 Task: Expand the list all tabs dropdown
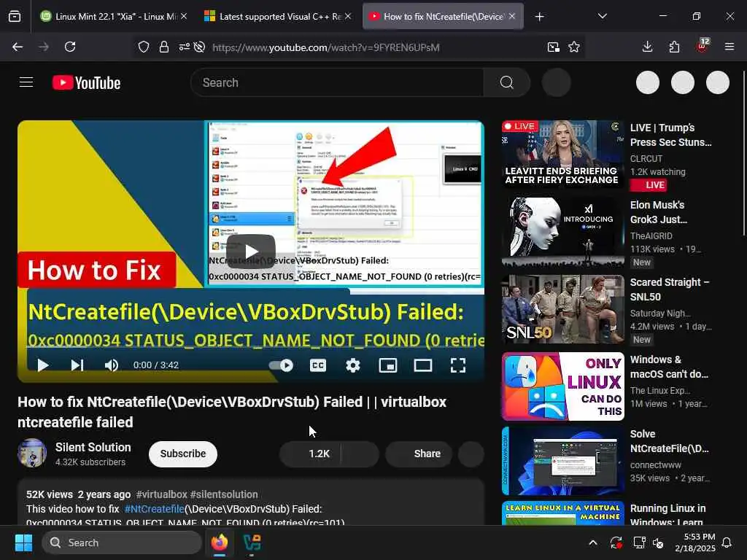(x=602, y=16)
